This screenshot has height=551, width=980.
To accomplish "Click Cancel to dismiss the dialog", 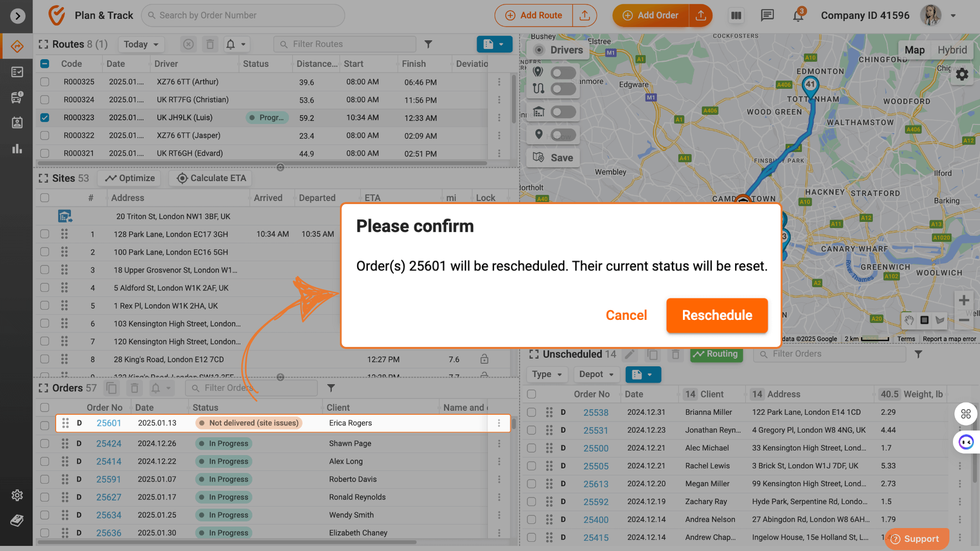I will (x=625, y=315).
